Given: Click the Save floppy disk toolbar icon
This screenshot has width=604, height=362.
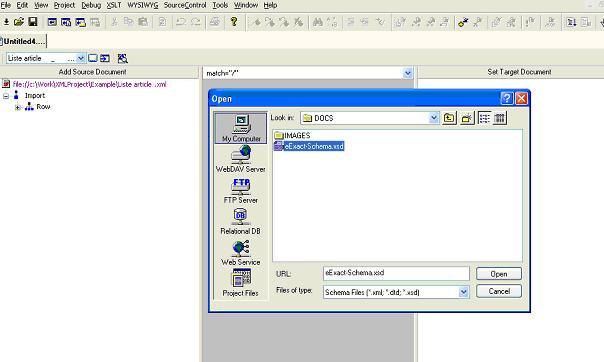Looking at the screenshot, I should (33, 22).
